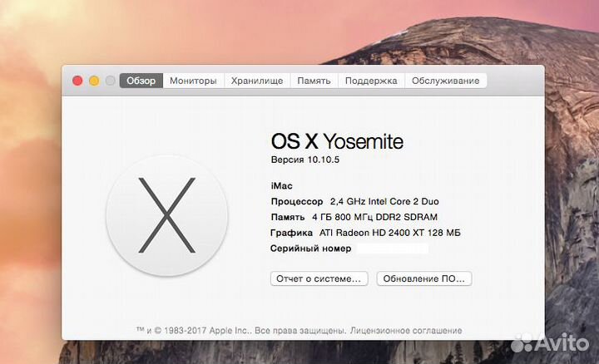Close the About This Mac window

[77, 81]
